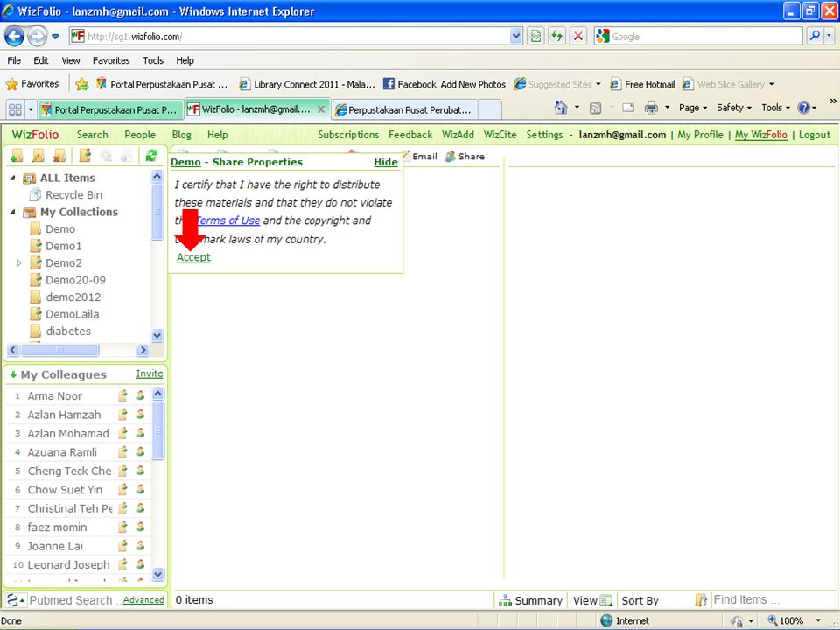Open shared folder icon for Arma Noor

pyautogui.click(x=122, y=395)
